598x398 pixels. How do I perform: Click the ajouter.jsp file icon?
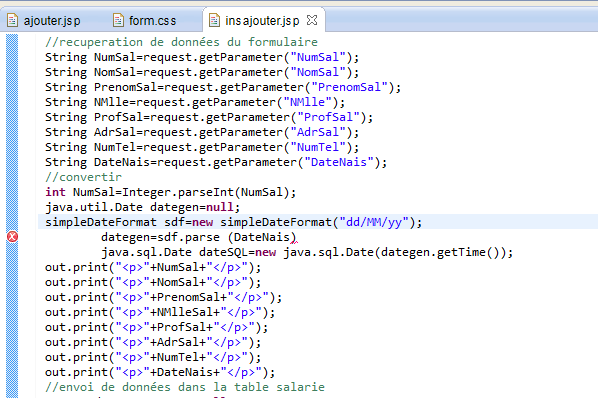click(13, 20)
